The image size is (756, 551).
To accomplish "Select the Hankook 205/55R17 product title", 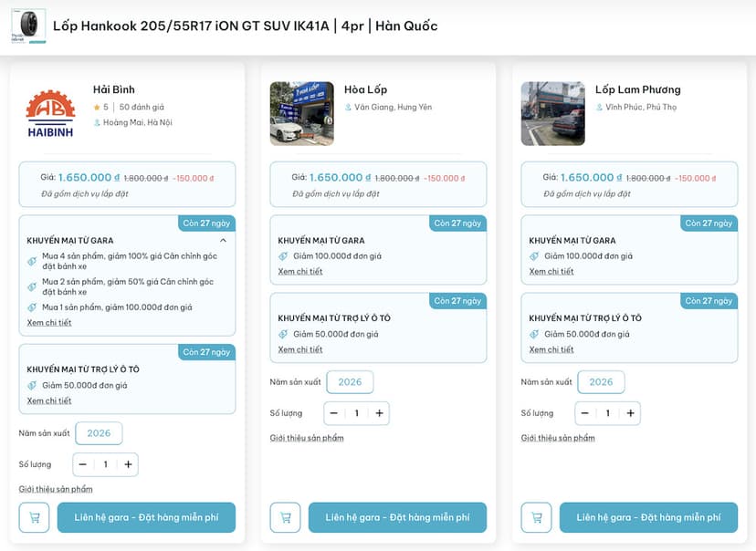I will tap(246, 26).
